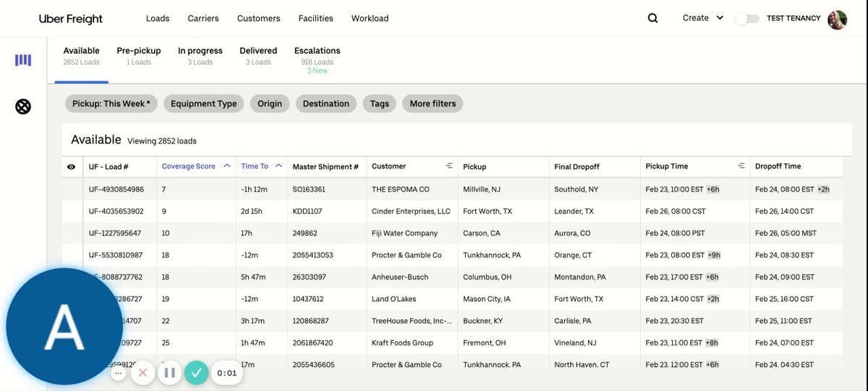Open the Customer column filter icon
This screenshot has height=391, width=868.
448,166
